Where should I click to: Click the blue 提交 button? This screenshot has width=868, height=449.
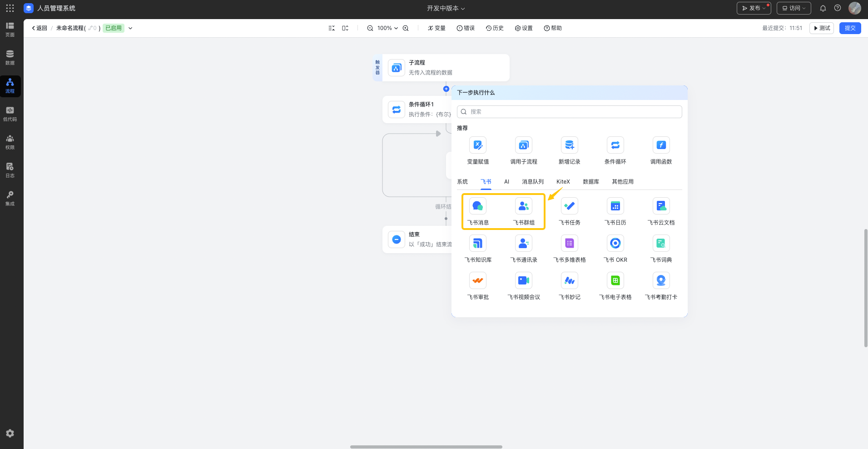tap(850, 28)
